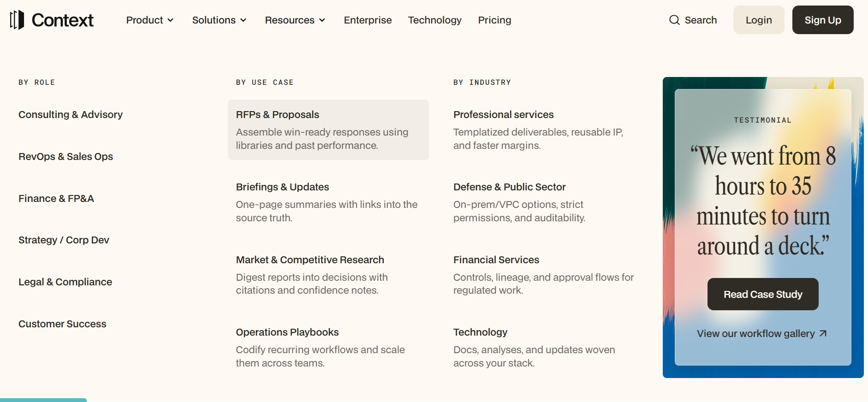Select Market & Competitive Research
The image size is (868, 402).
tap(310, 260)
